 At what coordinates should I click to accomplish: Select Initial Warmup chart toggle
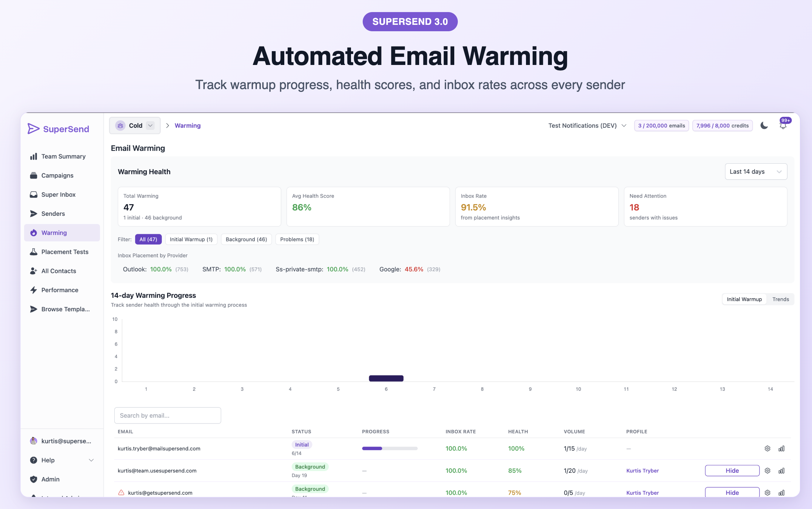744,299
